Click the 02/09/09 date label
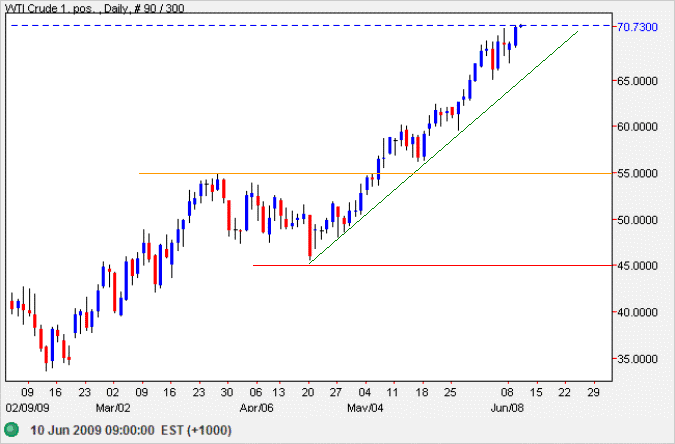The image size is (675, 444). [27, 408]
